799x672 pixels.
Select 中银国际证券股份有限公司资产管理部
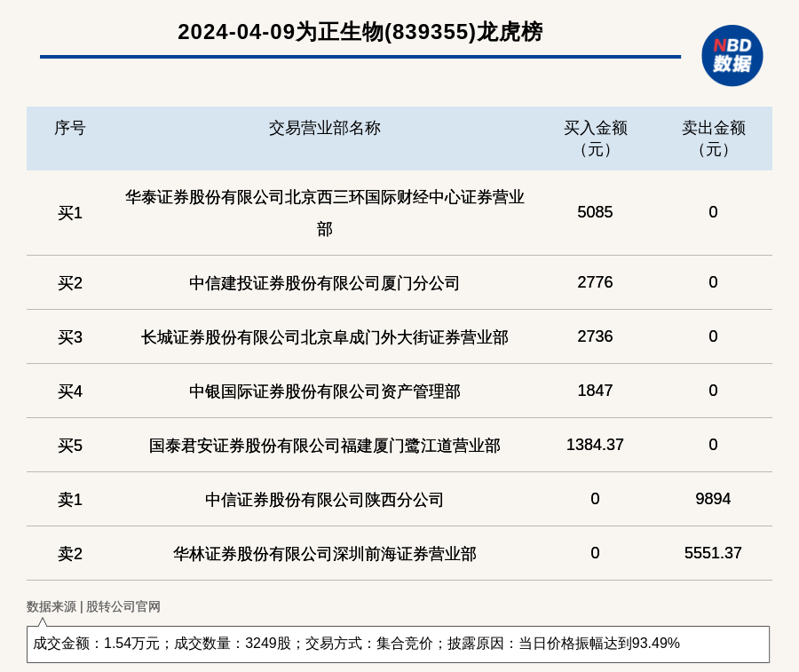click(x=325, y=391)
